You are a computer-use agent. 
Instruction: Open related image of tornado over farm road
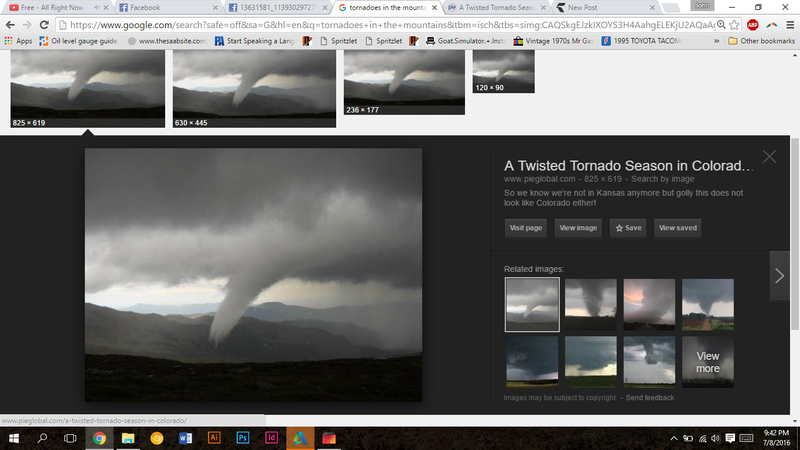click(708, 305)
